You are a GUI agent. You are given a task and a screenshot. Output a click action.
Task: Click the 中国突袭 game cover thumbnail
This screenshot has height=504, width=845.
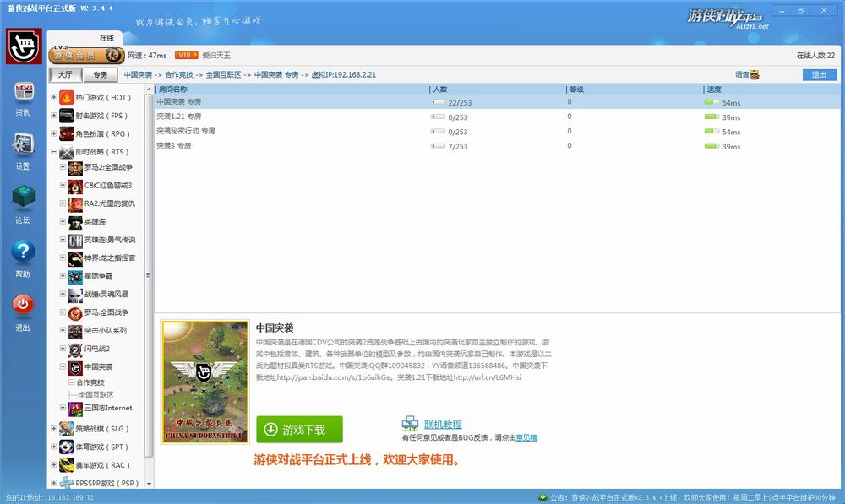(x=205, y=382)
